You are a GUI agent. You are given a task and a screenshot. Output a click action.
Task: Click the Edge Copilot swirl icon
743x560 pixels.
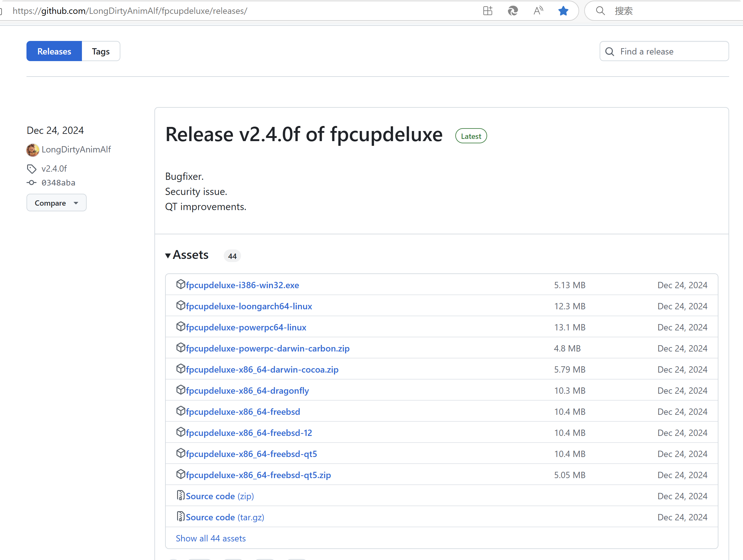click(513, 11)
